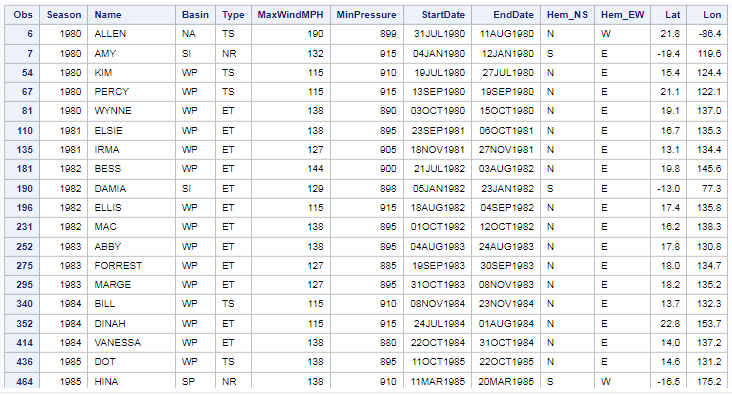Click the Obs column header
This screenshot has height=395, width=732.
click(x=22, y=15)
